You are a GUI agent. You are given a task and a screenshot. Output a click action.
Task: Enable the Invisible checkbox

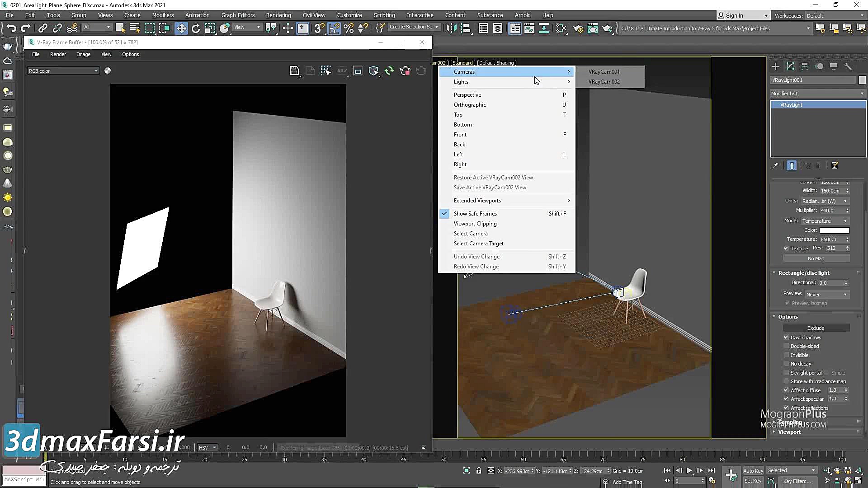click(786, 355)
